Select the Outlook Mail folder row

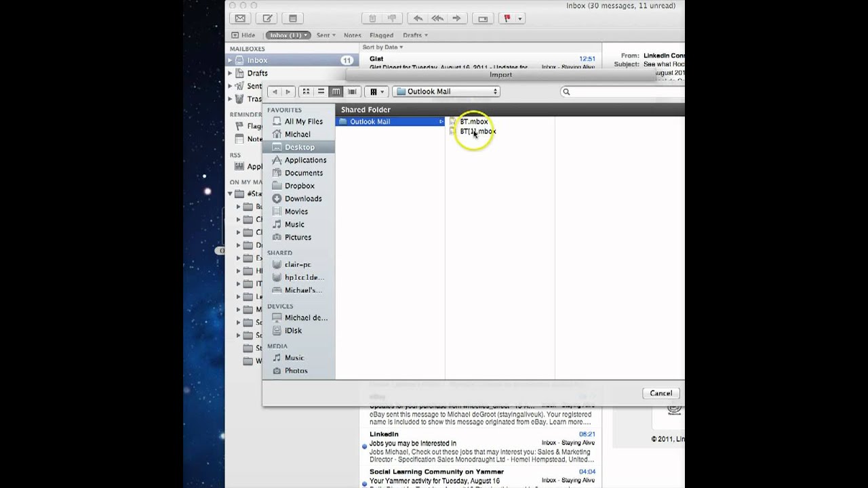coord(391,122)
